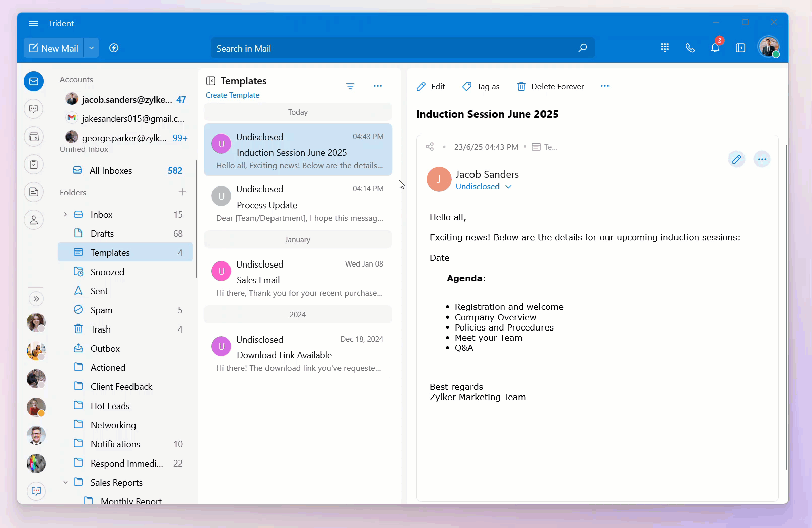
Task: Open the notifications bell
Action: 715,48
